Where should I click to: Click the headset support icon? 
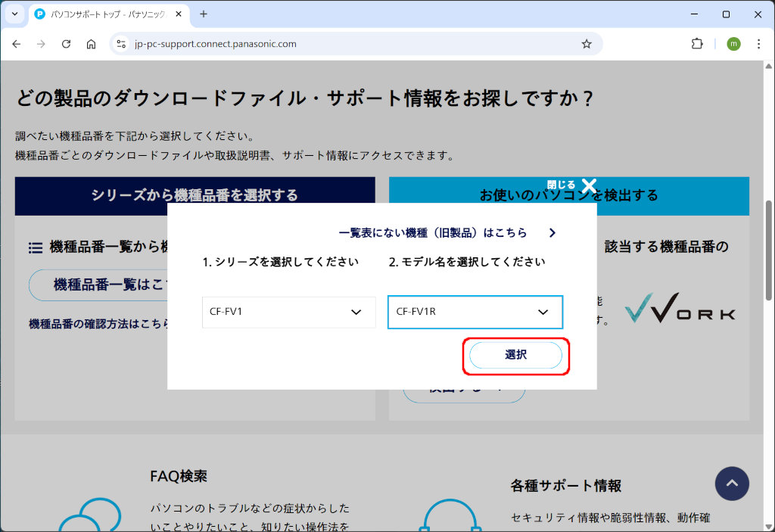(x=450, y=515)
